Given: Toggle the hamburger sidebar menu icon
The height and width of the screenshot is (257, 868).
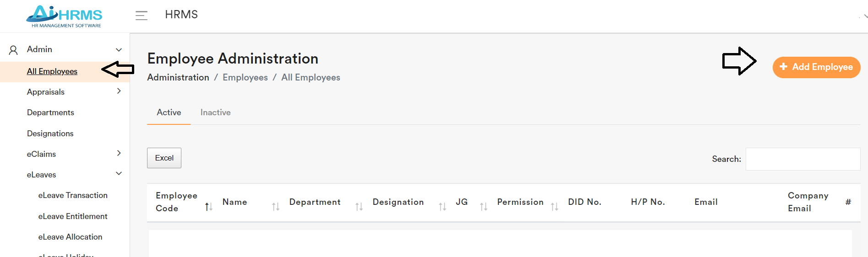Looking at the screenshot, I should pos(142,16).
